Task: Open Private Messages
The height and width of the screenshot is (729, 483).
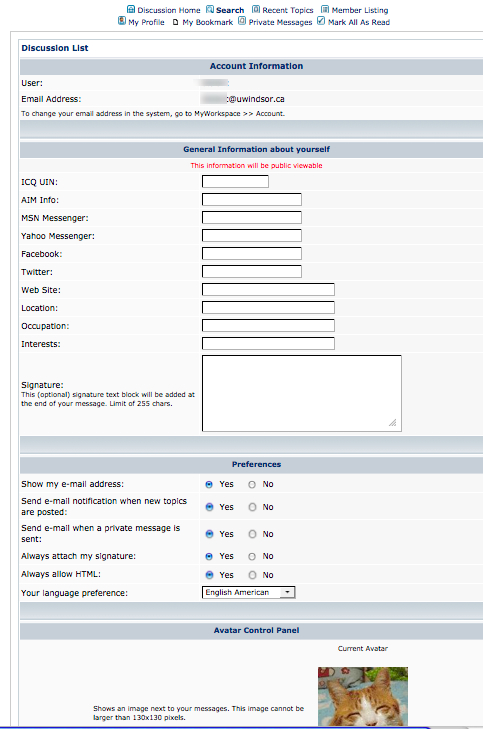Action: point(280,22)
